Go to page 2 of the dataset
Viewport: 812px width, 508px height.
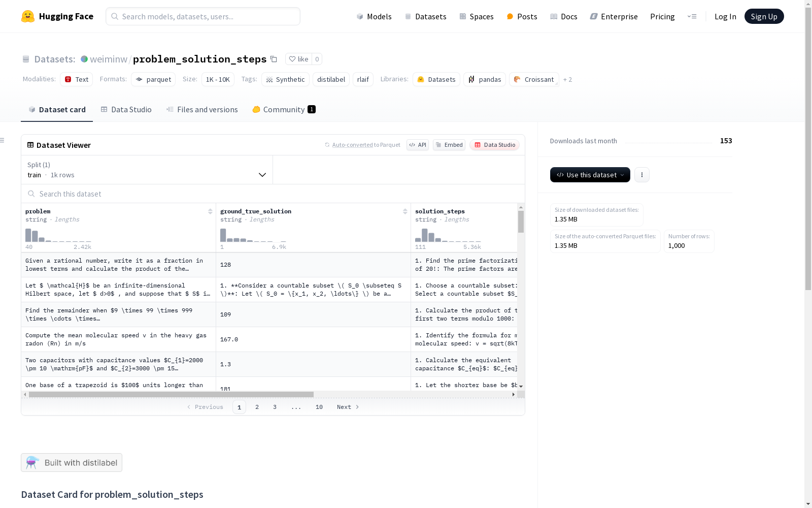[257, 407]
